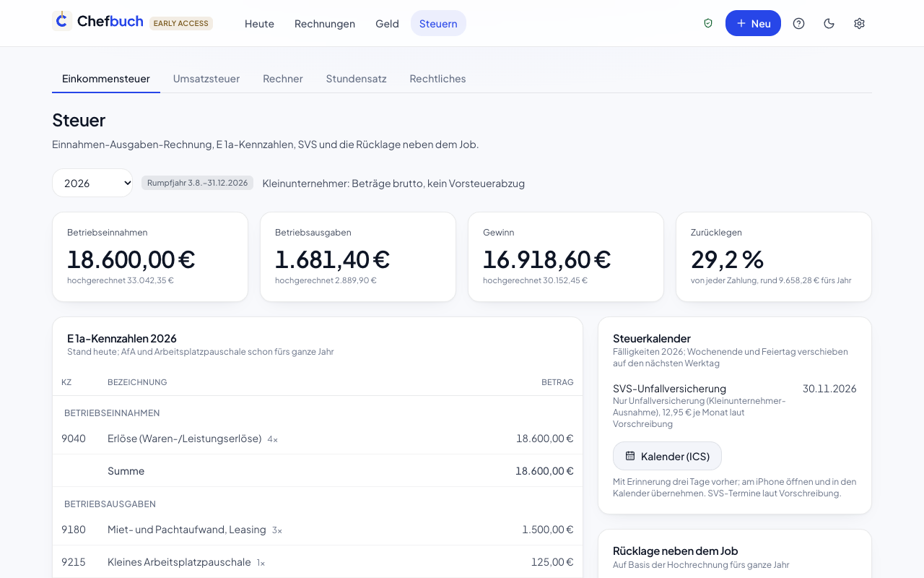Click the Betriebsausgaben card amount 1.681,40 €
This screenshot has width=924, height=578.
pos(332,259)
